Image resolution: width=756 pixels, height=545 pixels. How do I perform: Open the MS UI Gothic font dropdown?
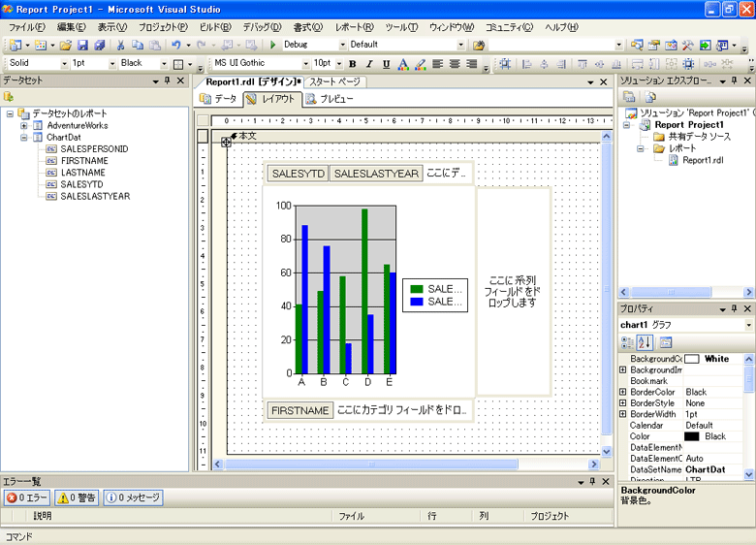click(305, 64)
